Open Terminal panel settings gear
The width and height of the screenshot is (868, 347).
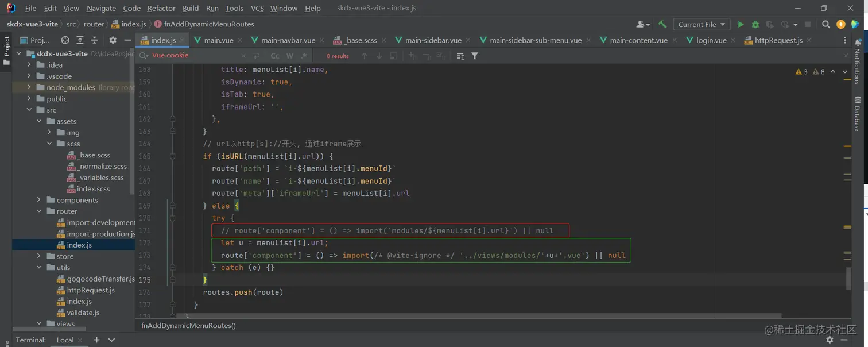830,340
